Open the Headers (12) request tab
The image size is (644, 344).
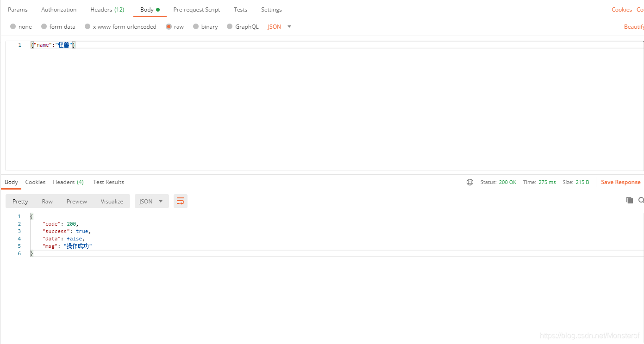[x=107, y=10]
